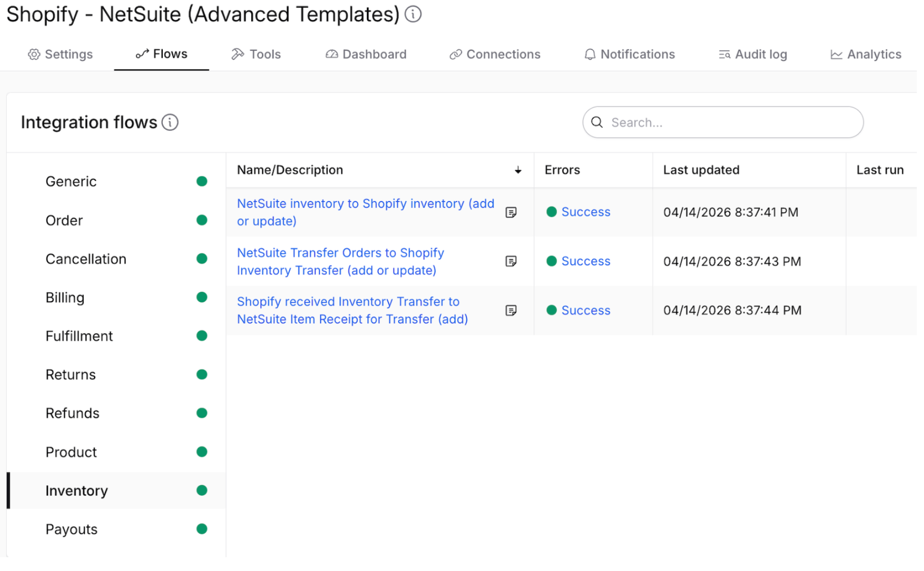View the Notifications tab
The height and width of the screenshot is (571, 924).
pyautogui.click(x=629, y=54)
